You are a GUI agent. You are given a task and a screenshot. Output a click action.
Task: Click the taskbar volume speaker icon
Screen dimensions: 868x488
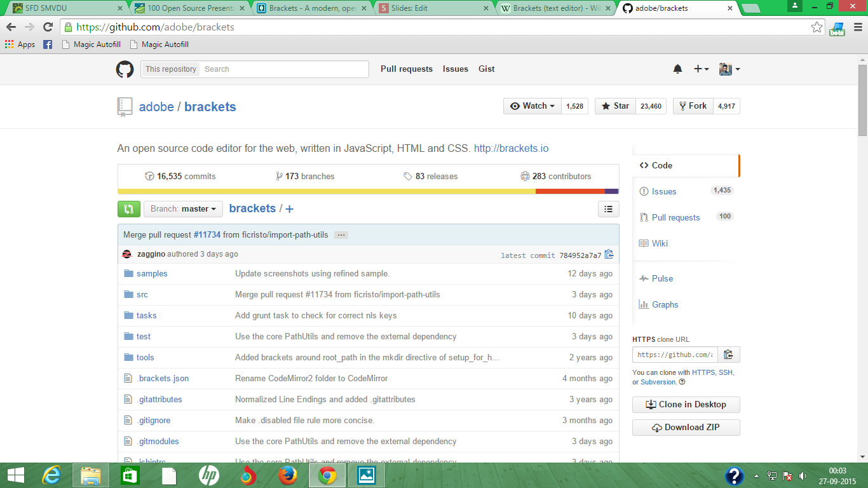[x=803, y=475]
